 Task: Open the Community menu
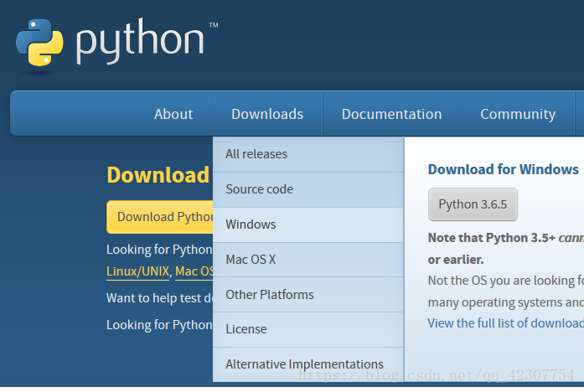[x=518, y=114]
